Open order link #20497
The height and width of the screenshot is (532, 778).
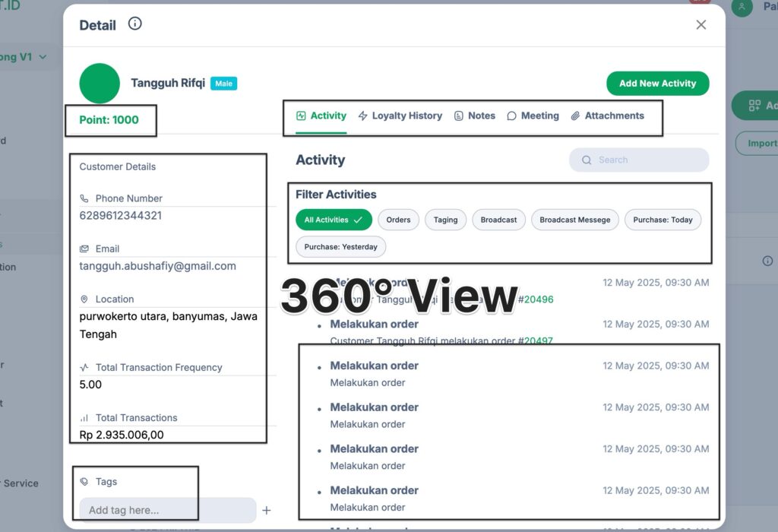[x=539, y=341]
